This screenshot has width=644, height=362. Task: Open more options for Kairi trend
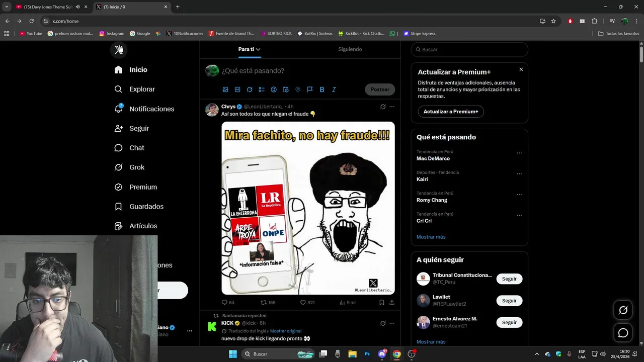pos(519,174)
